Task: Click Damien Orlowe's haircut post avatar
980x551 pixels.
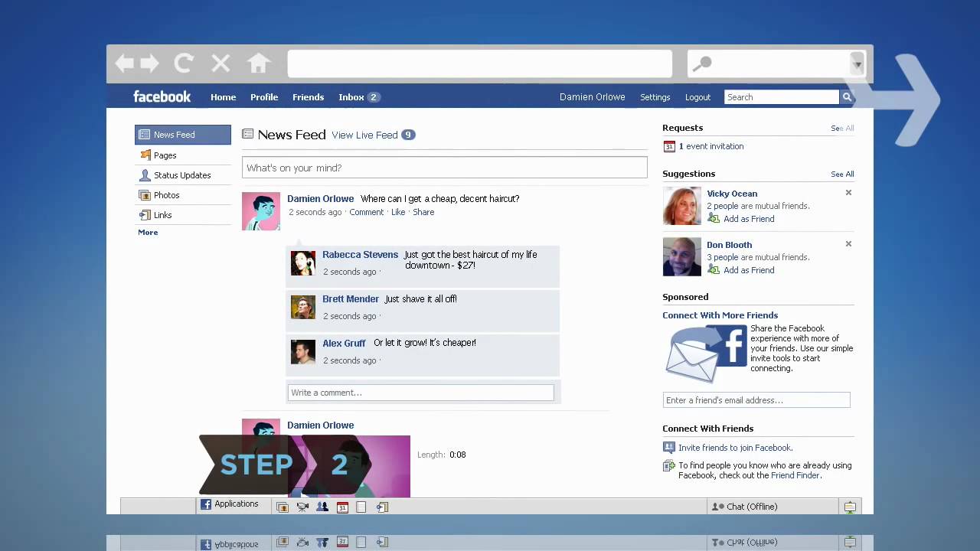Action: pyautogui.click(x=261, y=211)
